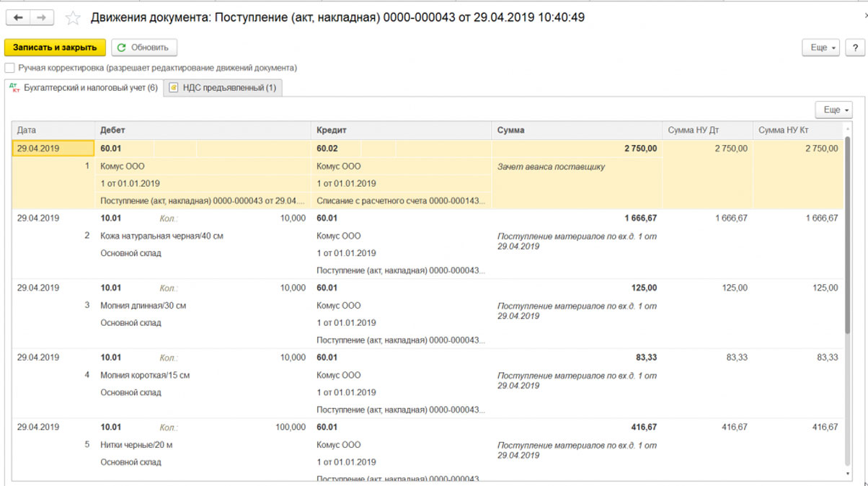Enable the Ручная корректировка checkbox

(x=9, y=68)
